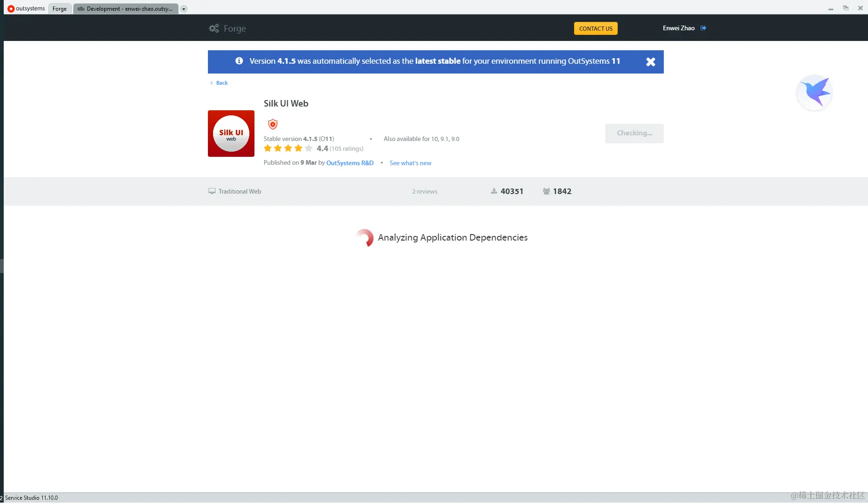The width and height of the screenshot is (868, 503).
Task: Open the OutSystems R&D publisher link
Action: click(x=350, y=163)
